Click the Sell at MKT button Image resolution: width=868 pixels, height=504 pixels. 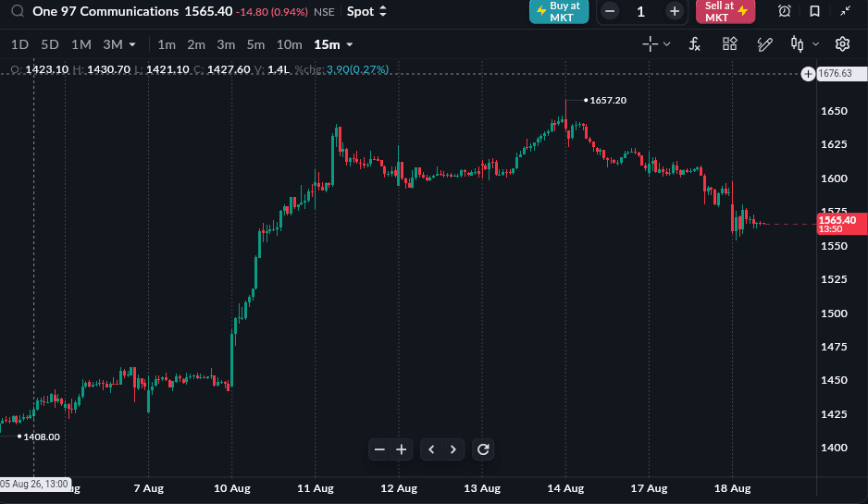725,12
